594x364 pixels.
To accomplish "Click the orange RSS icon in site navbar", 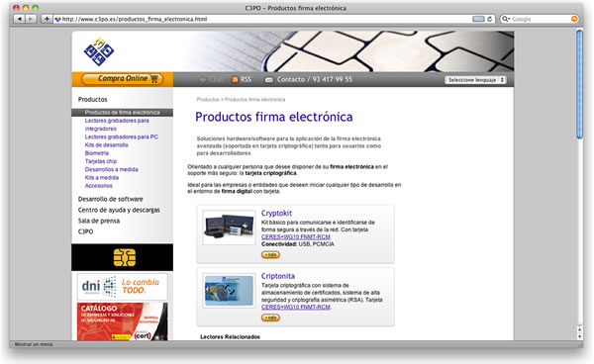I will click(x=235, y=79).
